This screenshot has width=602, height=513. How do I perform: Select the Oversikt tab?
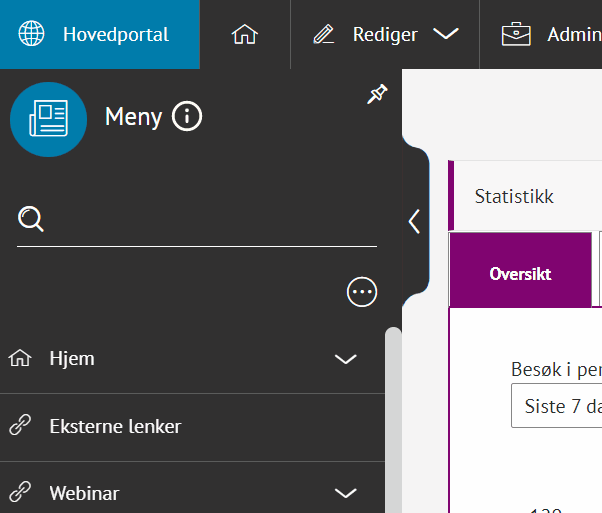520,273
